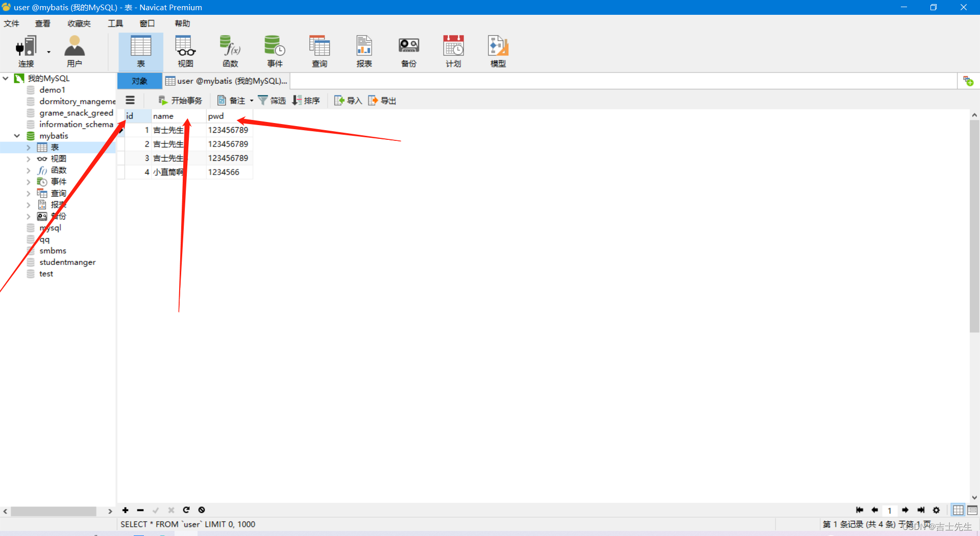Click the 筛选 filter button

(272, 101)
